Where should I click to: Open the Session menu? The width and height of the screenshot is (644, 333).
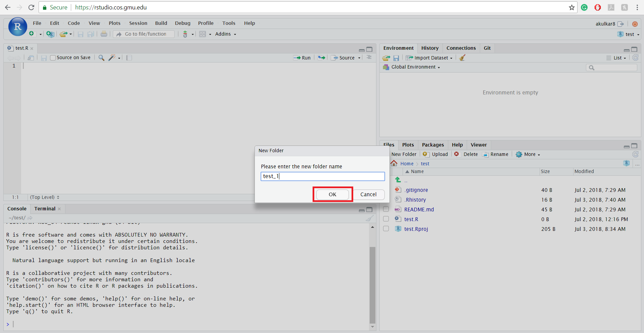coord(138,23)
